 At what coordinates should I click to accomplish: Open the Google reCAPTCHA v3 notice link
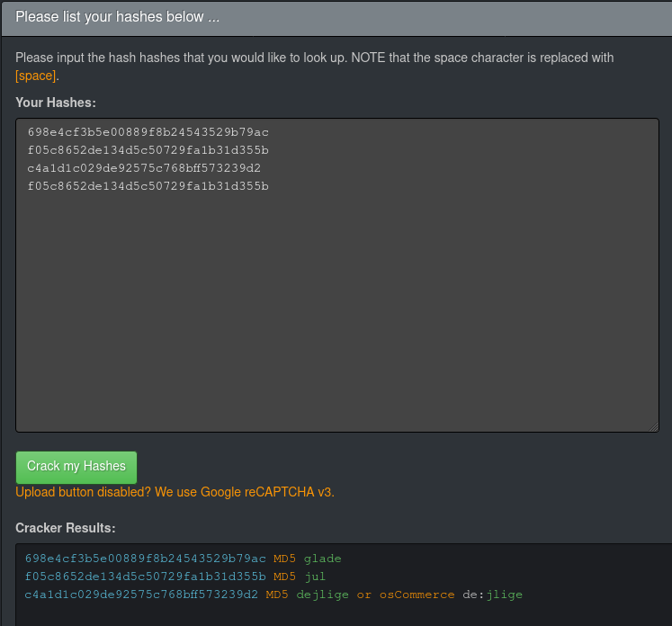tap(175, 492)
